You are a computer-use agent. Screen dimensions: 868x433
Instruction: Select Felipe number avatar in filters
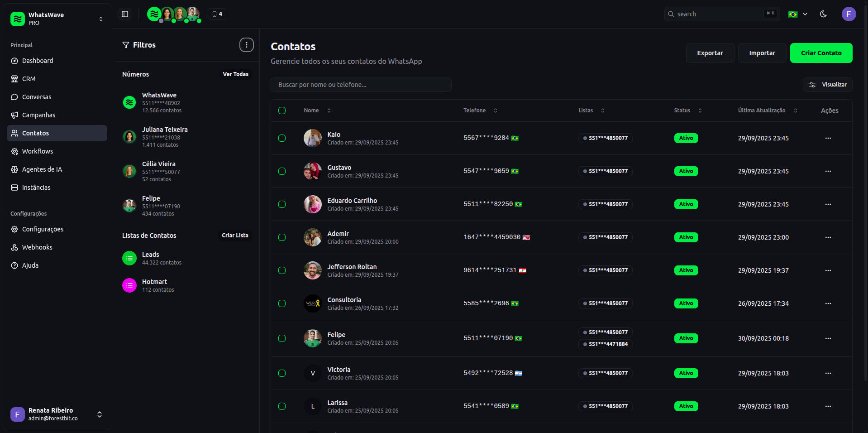(129, 206)
